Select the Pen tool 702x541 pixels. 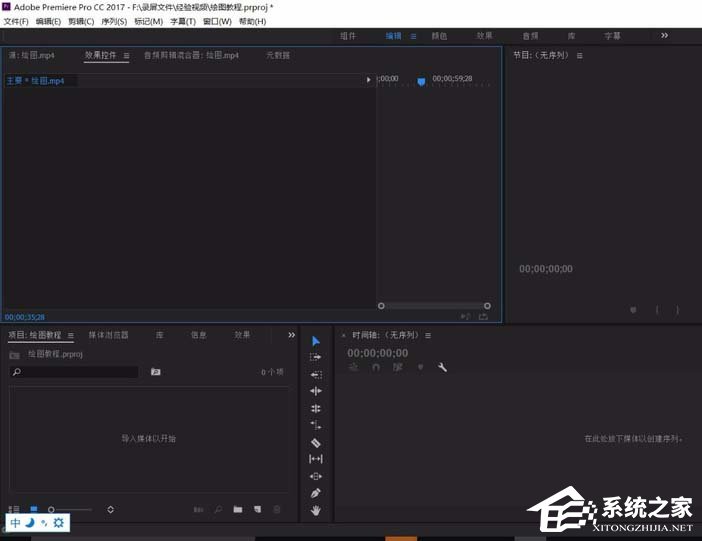pyautogui.click(x=316, y=493)
